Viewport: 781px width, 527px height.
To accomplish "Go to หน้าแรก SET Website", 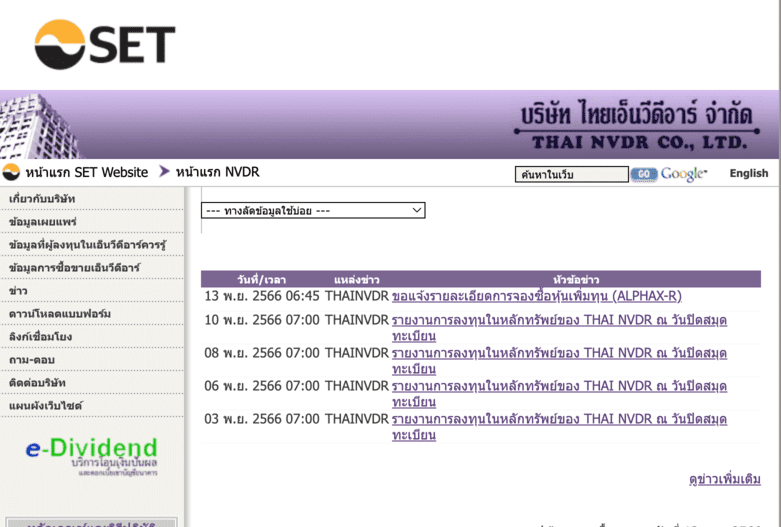I will point(86,172).
